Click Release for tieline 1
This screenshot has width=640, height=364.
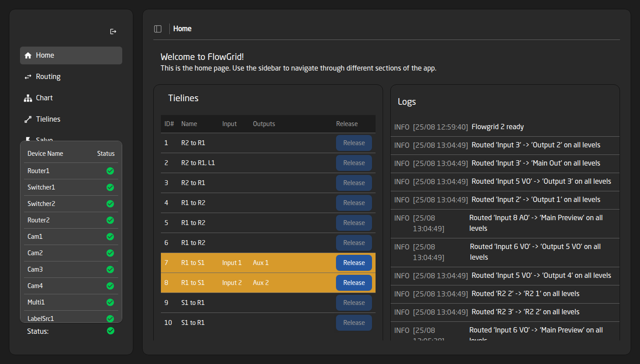coord(354,143)
